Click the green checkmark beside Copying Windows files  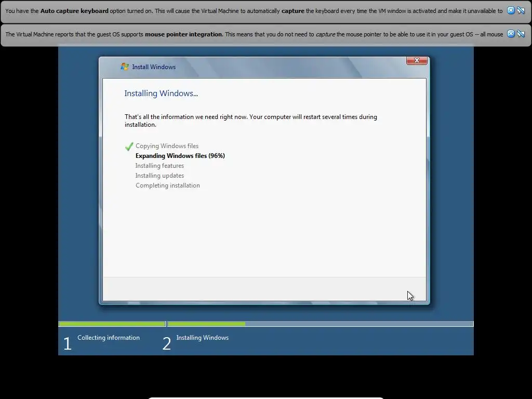(x=129, y=146)
